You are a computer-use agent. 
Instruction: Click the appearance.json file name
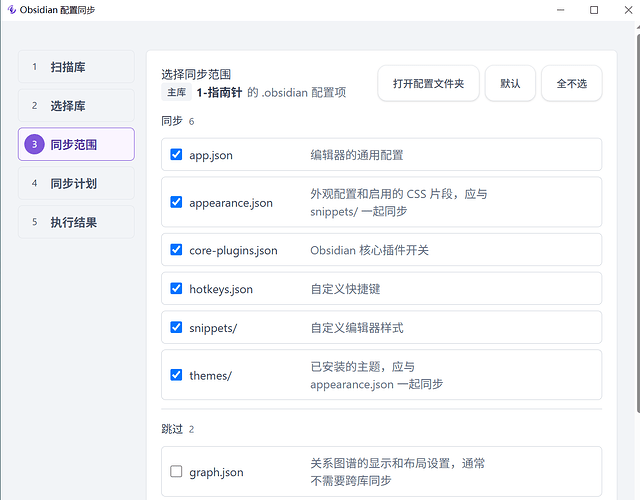(231, 203)
